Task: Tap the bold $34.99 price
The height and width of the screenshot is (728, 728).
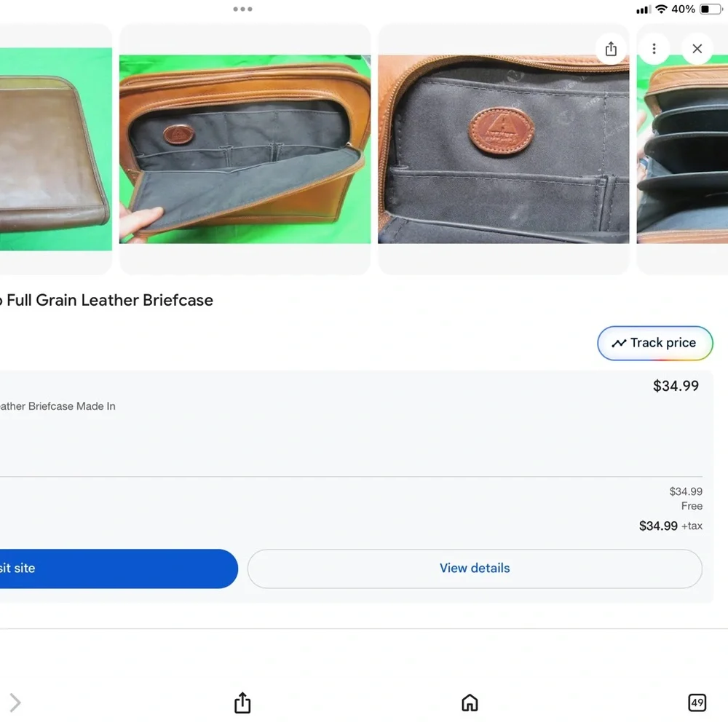Action: [x=676, y=386]
